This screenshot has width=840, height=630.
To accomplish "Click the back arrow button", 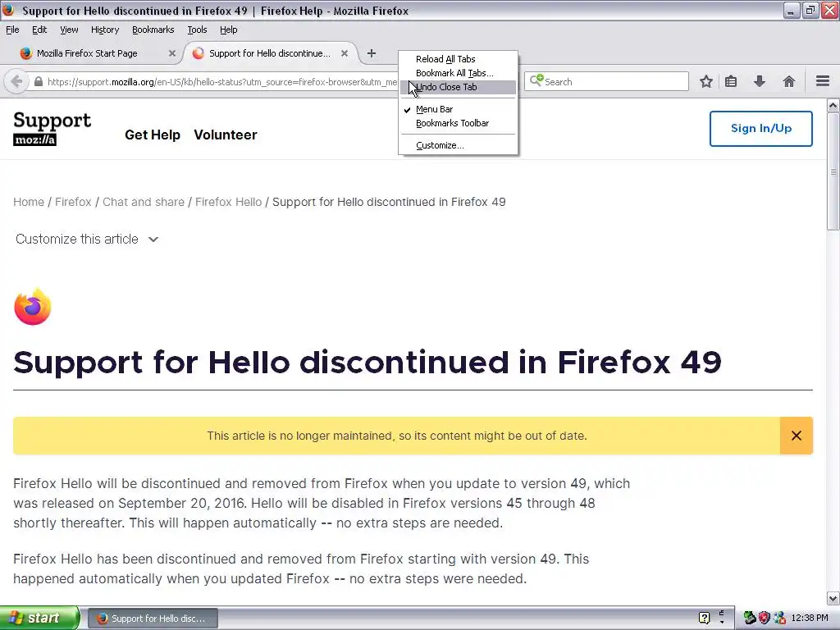I will 16,81.
